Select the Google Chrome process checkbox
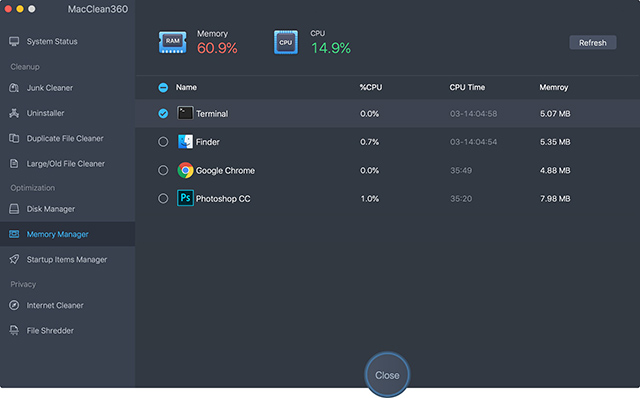 point(163,170)
